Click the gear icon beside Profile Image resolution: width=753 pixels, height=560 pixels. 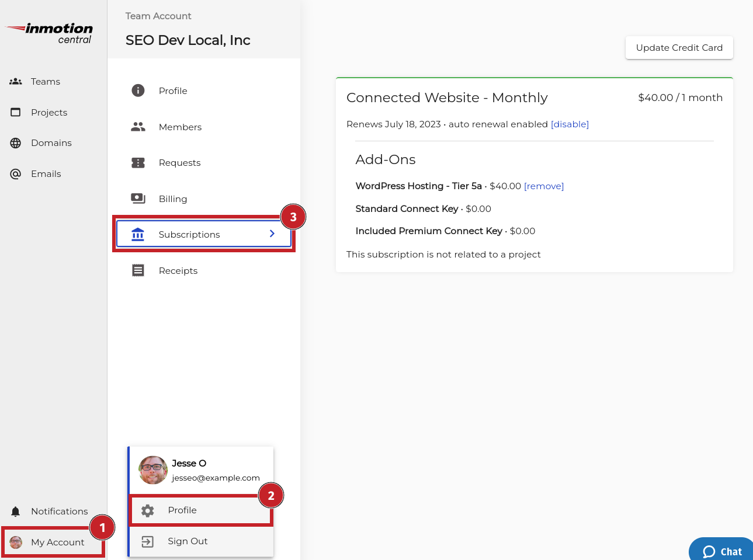pos(148,510)
